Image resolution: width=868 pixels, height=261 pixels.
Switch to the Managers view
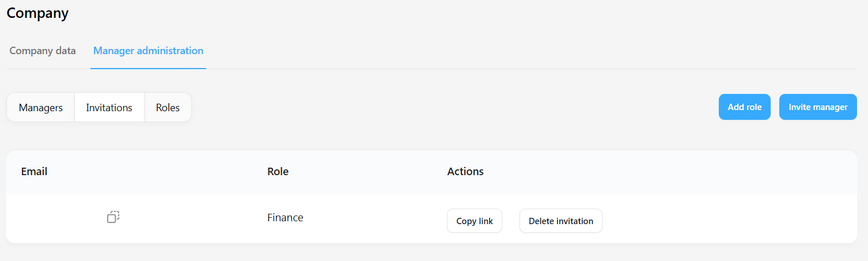click(41, 108)
